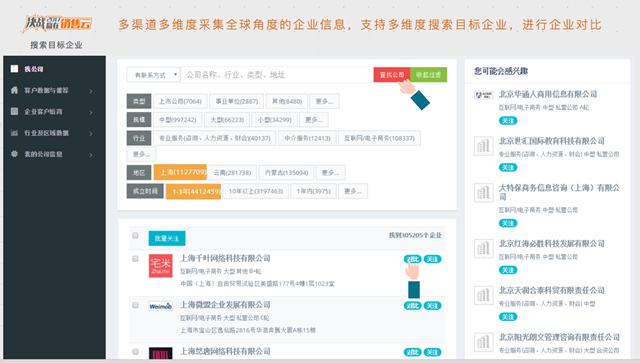Follow 北京华通人商用信息有限公司 with 关注
The width and height of the screenshot is (640, 363).
(x=508, y=120)
